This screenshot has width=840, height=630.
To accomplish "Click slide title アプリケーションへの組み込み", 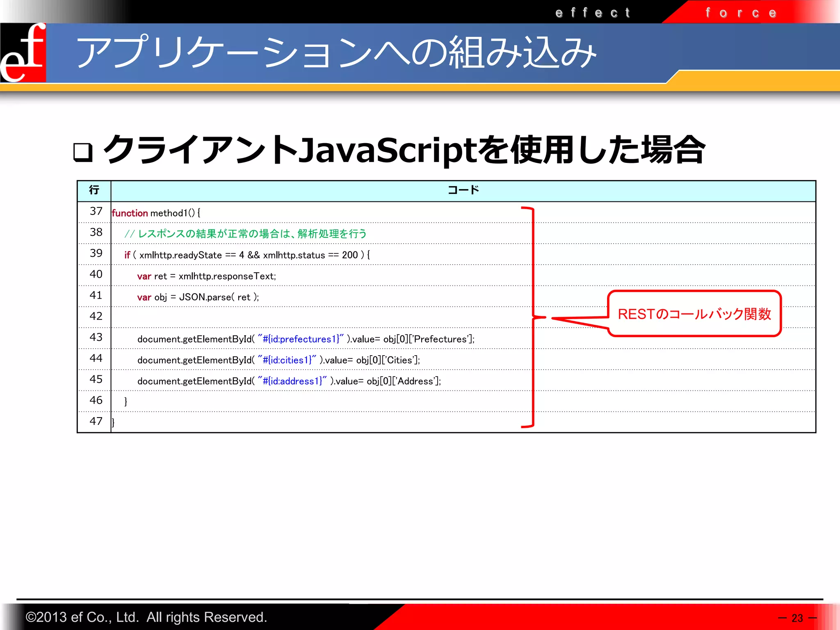I will (336, 52).
